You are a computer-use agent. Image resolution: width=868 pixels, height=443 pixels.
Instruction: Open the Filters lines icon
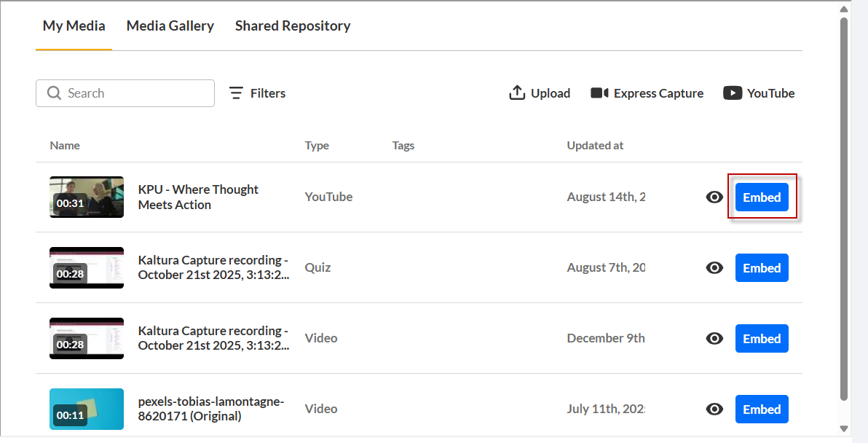point(237,93)
